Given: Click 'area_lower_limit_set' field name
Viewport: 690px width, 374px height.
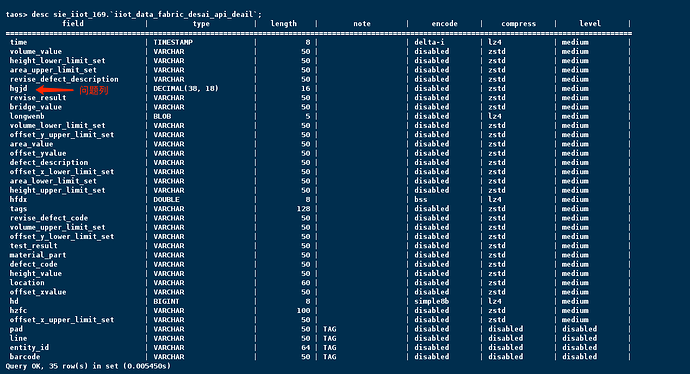Looking at the screenshot, I should [53, 181].
